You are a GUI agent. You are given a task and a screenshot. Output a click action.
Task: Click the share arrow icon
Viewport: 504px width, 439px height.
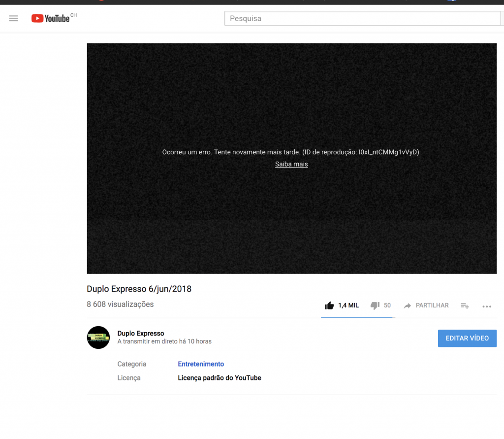408,306
